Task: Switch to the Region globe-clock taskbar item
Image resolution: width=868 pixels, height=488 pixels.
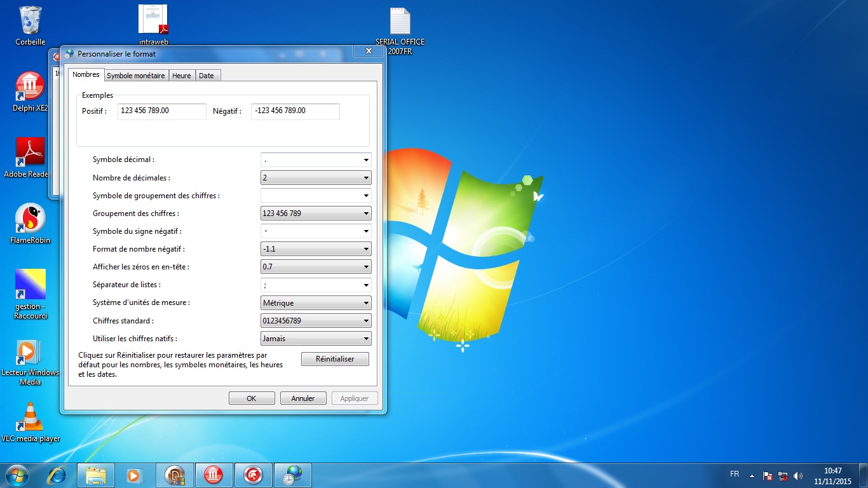Action: (293, 475)
